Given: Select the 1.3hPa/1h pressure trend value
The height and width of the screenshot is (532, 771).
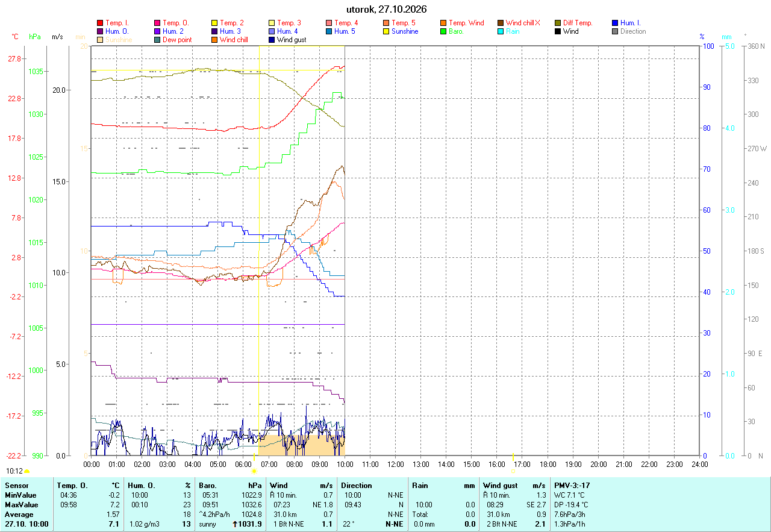Looking at the screenshot, I should [570, 524].
